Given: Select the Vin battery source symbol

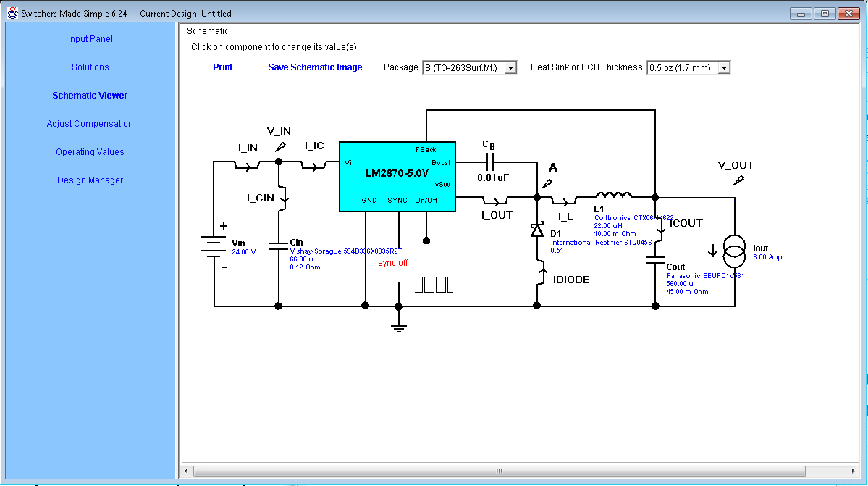Looking at the screenshot, I should click(x=214, y=246).
